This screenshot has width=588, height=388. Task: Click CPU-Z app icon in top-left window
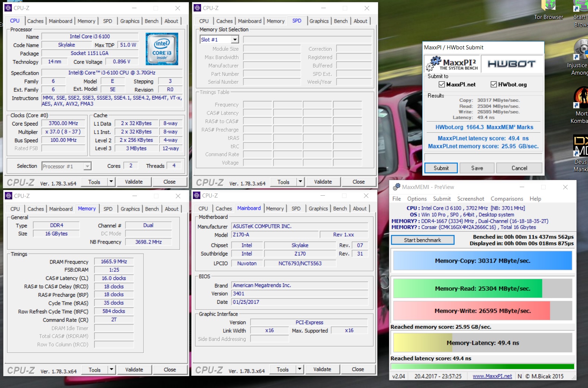coord(8,8)
